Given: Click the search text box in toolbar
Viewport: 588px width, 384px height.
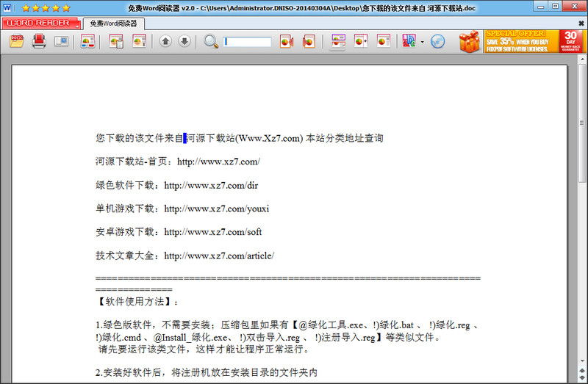Looking at the screenshot, I should tap(247, 42).
